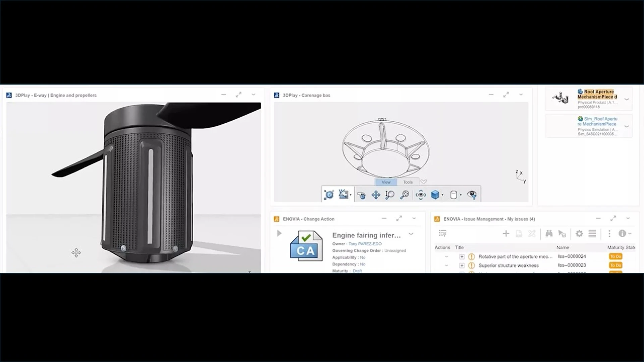The image size is (644, 362).
Task: Click the blue cube view orientation icon
Action: click(x=435, y=195)
